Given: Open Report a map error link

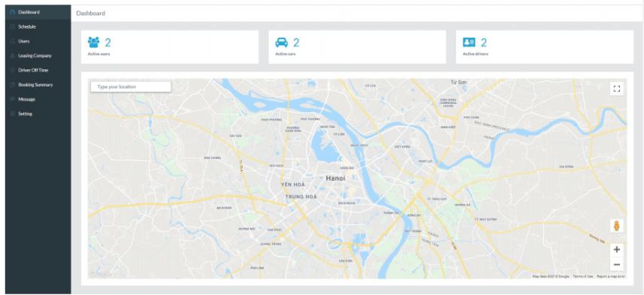Looking at the screenshot, I should pyautogui.click(x=611, y=276).
